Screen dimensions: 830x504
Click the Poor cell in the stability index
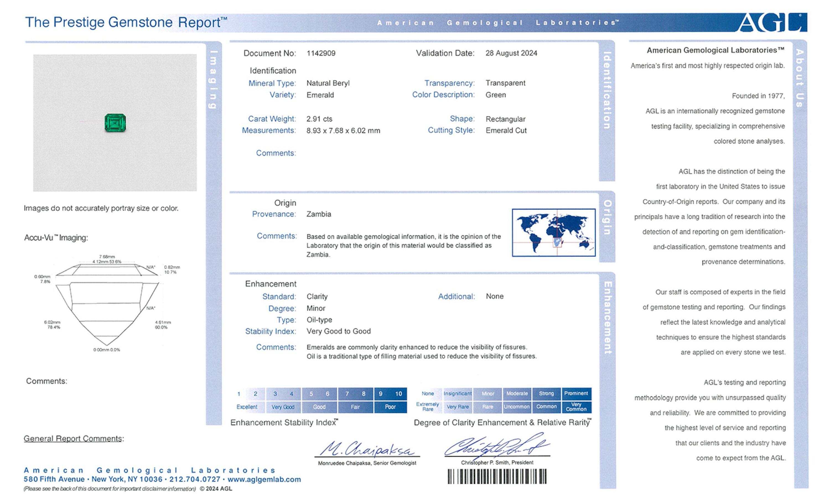(390, 407)
